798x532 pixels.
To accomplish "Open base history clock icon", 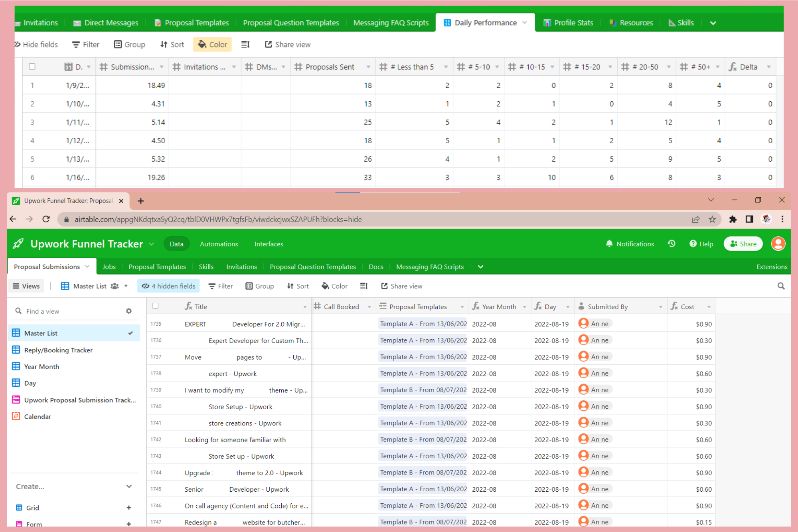I will 672,243.
